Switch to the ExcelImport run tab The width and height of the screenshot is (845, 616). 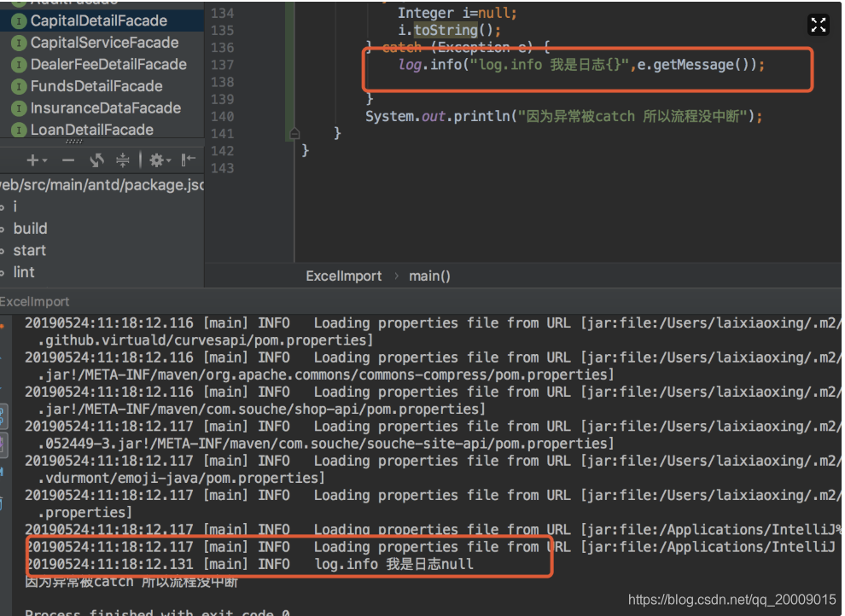pos(34,301)
